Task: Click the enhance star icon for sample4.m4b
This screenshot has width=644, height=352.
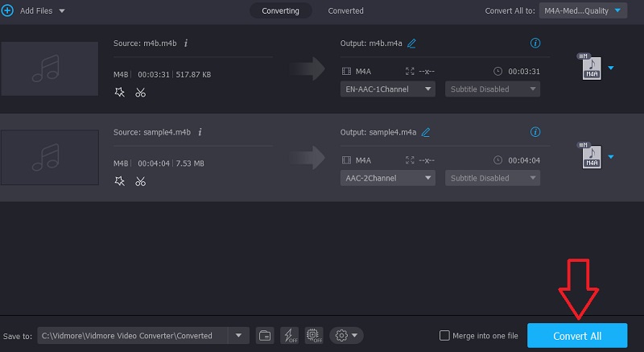Action: [120, 181]
